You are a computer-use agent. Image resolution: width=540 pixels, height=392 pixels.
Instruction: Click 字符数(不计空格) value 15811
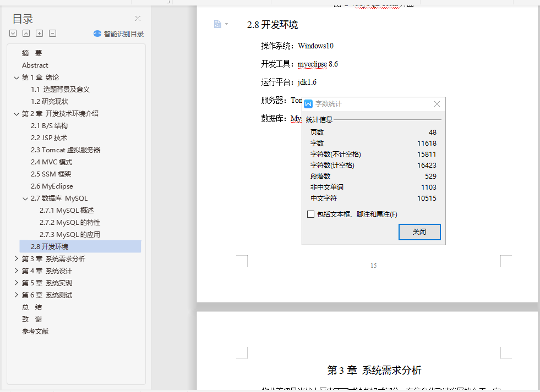click(x=427, y=154)
